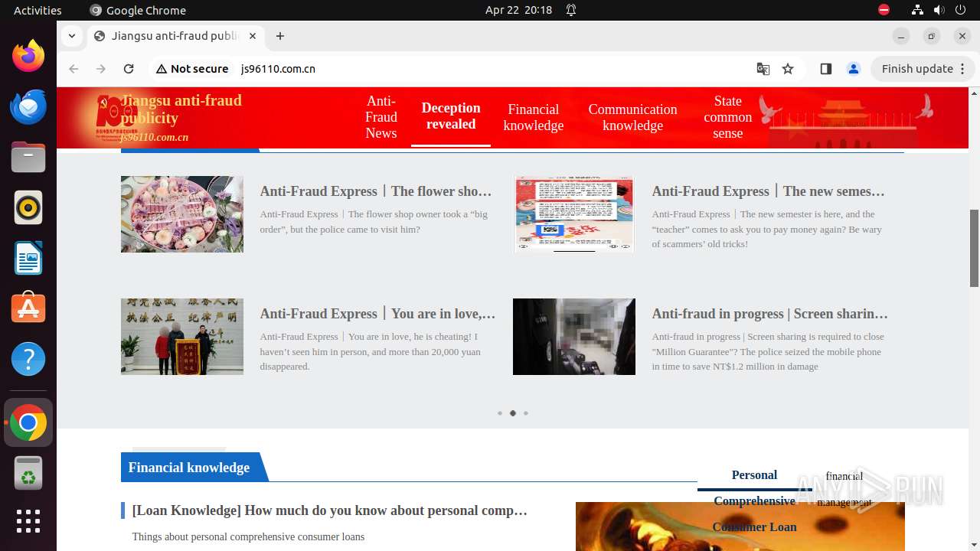980x551 pixels.
Task: Click the new semester article thumbnail
Action: (574, 214)
